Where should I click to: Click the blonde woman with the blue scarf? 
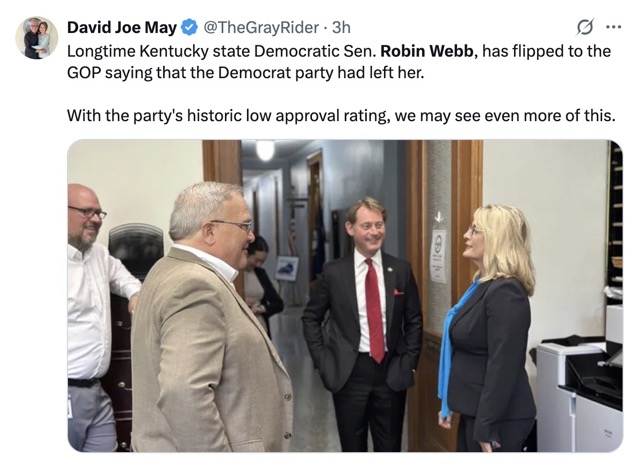pos(488,326)
